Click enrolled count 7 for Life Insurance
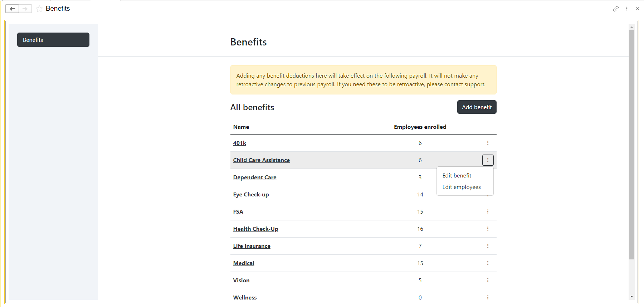 coord(420,246)
